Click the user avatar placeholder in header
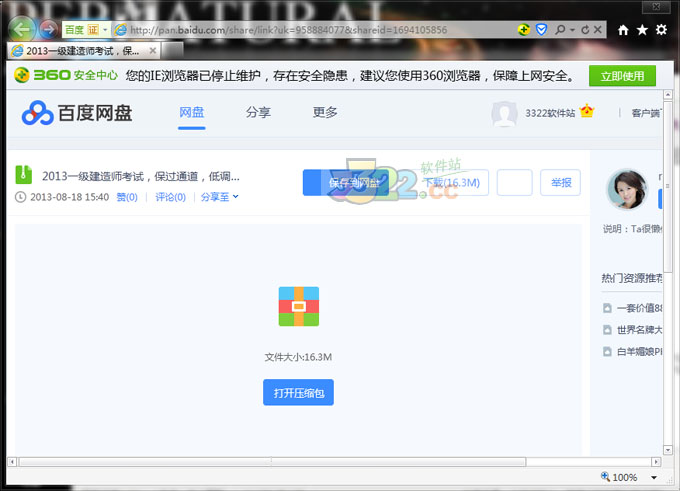The width and height of the screenshot is (680, 491). pyautogui.click(x=504, y=114)
